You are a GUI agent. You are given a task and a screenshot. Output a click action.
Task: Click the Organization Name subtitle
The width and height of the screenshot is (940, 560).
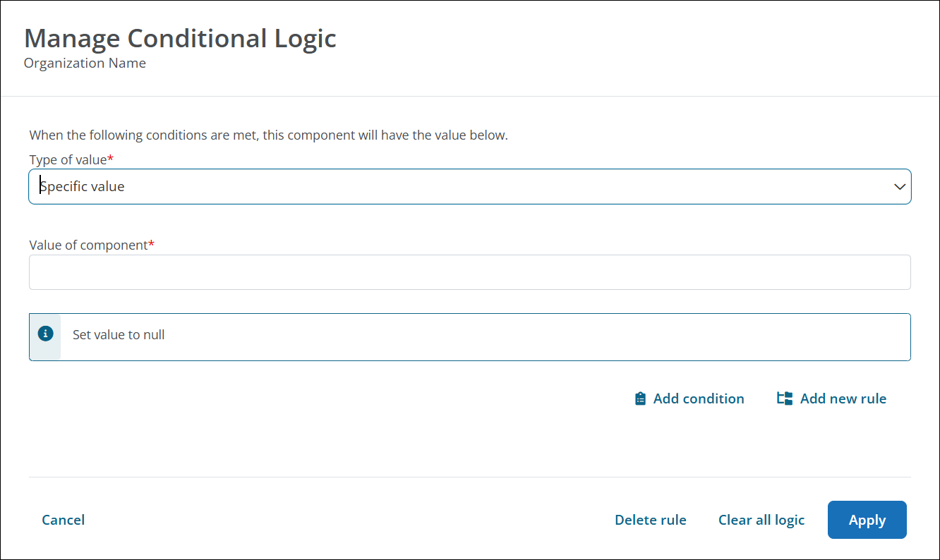(x=85, y=63)
